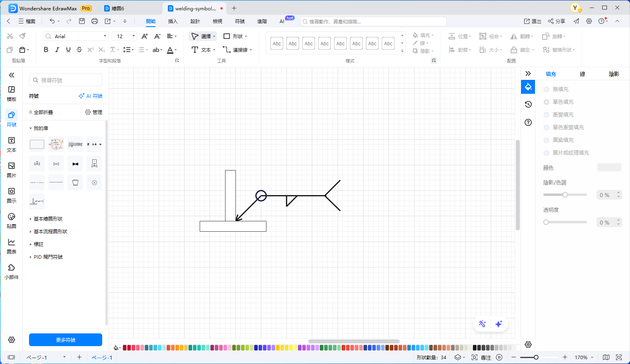The height and width of the screenshot is (364, 630).
Task: Click the blue More Symbols button
Action: tap(66, 340)
